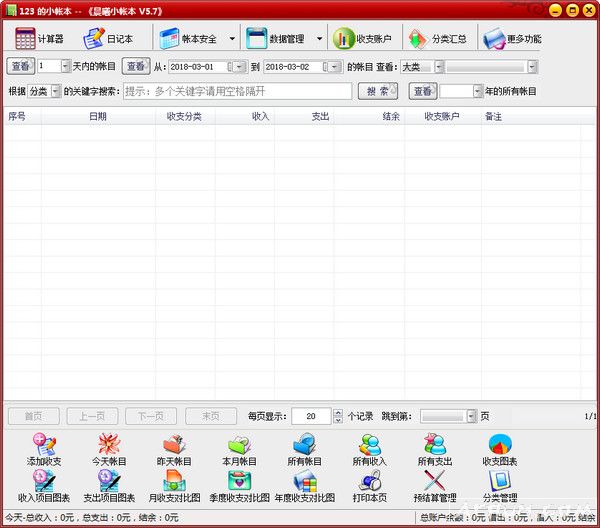Increase records per page with the stepper
The width and height of the screenshot is (600, 528).
[338, 412]
